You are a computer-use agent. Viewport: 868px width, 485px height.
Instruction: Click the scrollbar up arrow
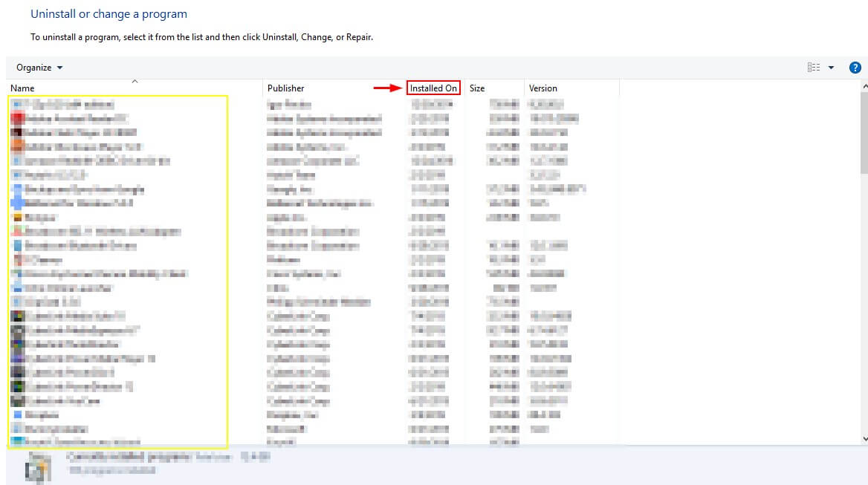(x=863, y=88)
